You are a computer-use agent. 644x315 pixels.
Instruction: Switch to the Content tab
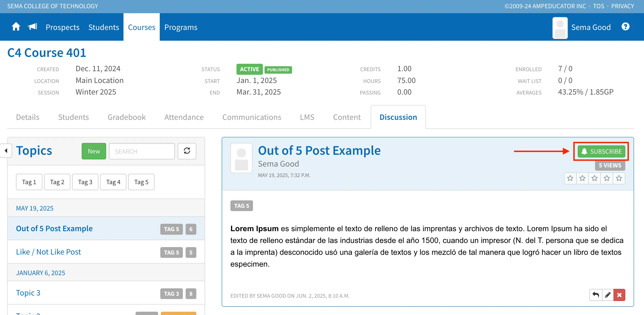click(347, 117)
